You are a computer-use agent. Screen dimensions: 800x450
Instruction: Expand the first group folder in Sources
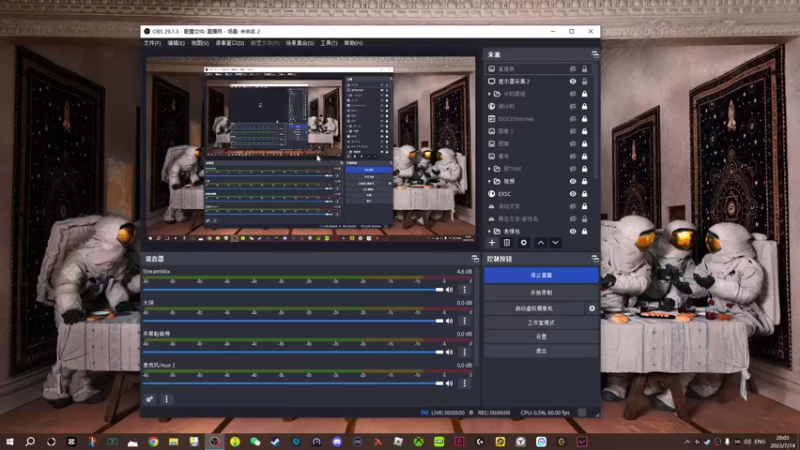tap(489, 94)
